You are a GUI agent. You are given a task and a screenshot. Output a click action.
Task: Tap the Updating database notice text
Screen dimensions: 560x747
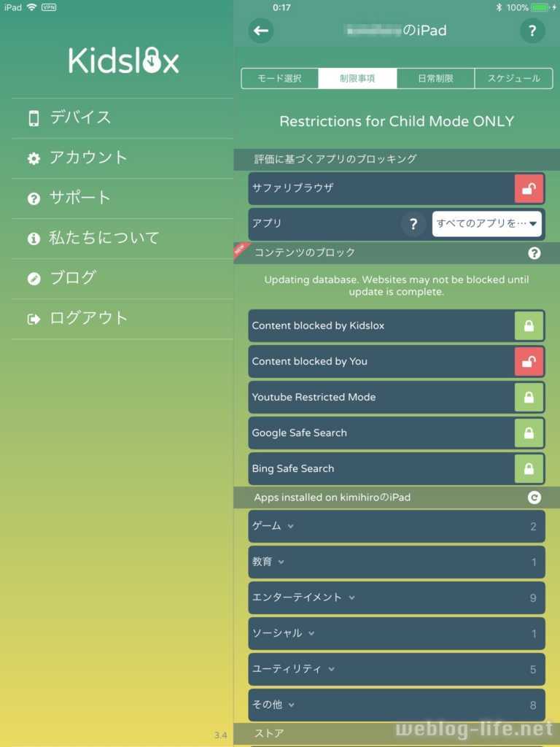(397, 286)
